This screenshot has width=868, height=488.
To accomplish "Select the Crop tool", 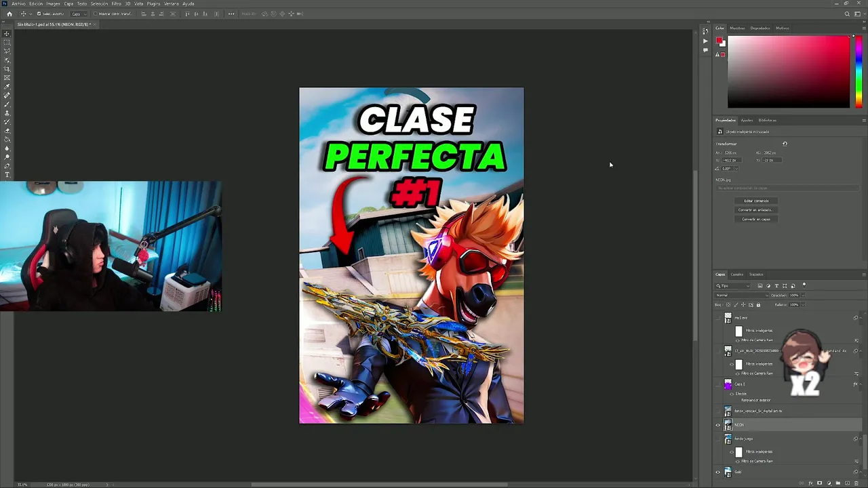I will [x=7, y=68].
